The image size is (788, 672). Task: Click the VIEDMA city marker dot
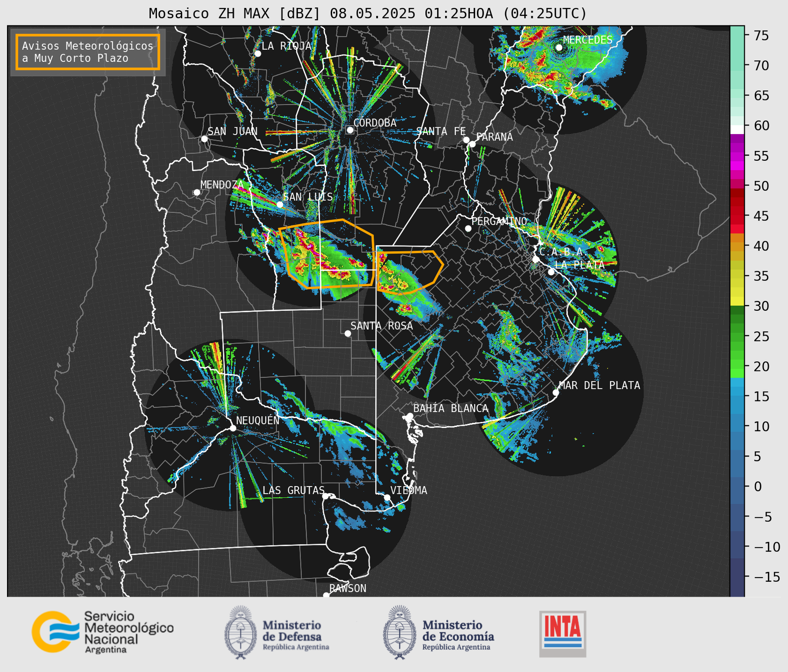coord(387,497)
